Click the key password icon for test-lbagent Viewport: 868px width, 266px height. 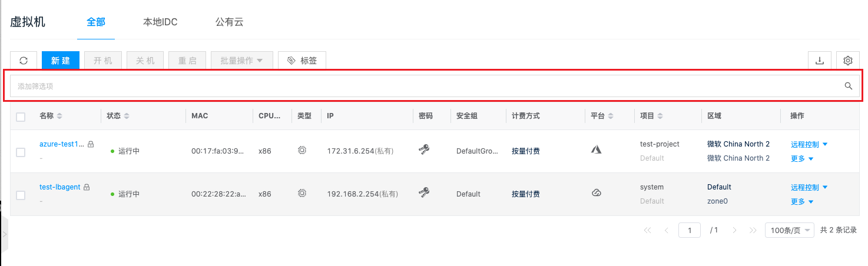click(x=424, y=193)
